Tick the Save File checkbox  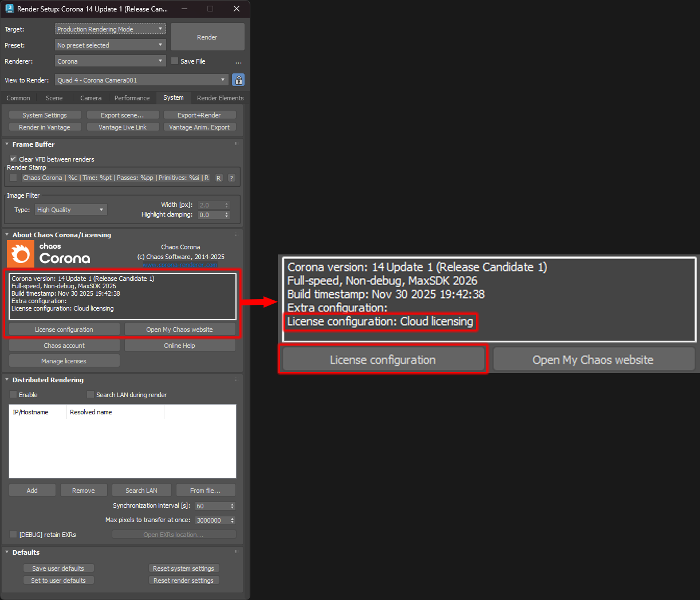(x=175, y=61)
